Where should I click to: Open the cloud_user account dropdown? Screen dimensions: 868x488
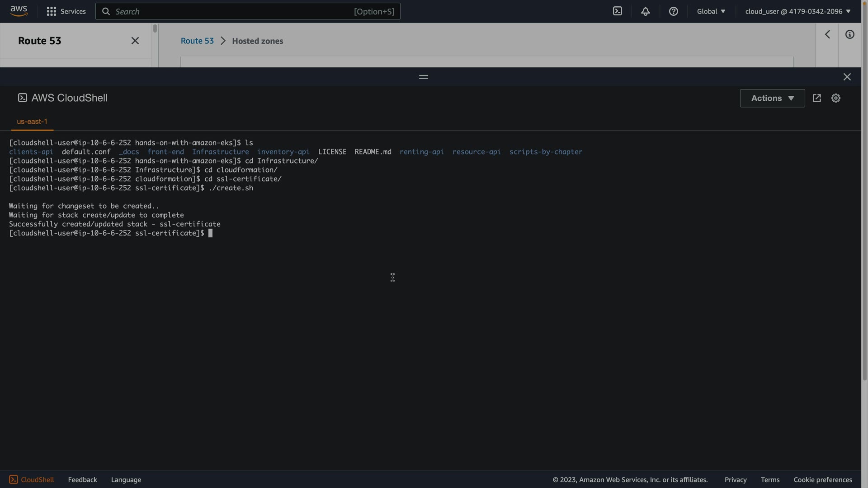pyautogui.click(x=798, y=11)
